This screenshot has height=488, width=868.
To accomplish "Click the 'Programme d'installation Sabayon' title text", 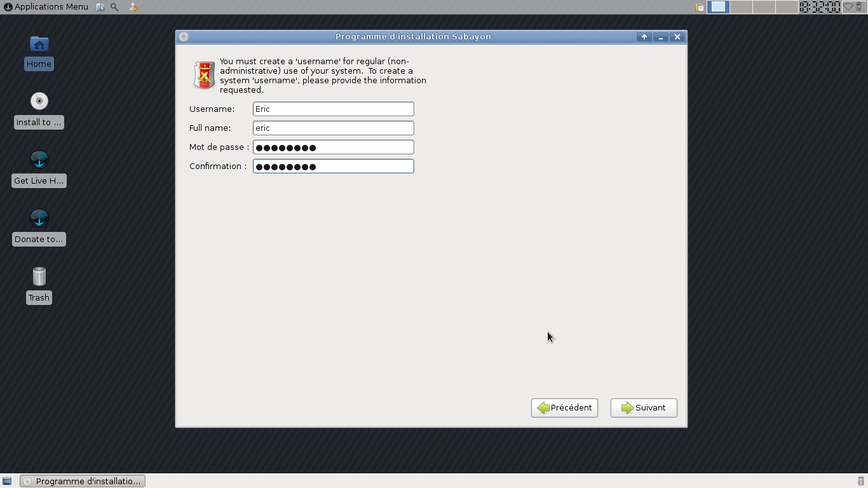I will tap(413, 37).
